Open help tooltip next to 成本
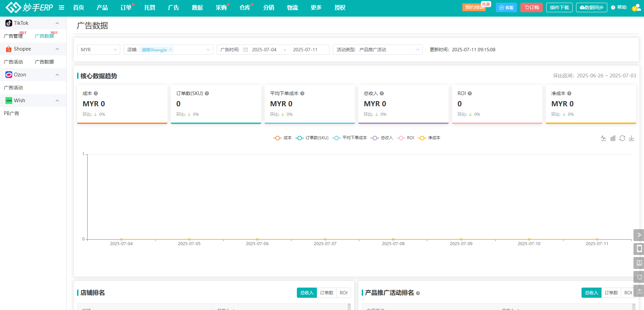The height and width of the screenshot is (310, 644). pyautogui.click(x=96, y=93)
